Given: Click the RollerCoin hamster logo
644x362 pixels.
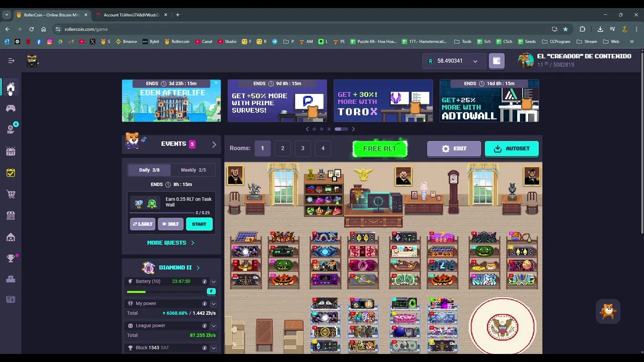Looking at the screenshot, I should coord(32,61).
